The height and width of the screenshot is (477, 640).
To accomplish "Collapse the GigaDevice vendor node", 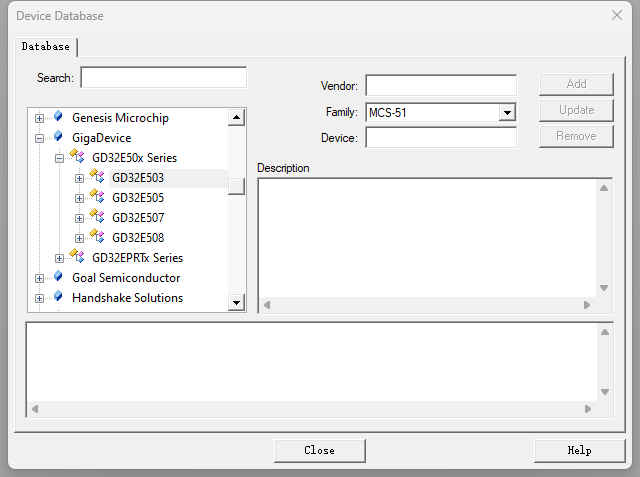I will (x=39, y=138).
